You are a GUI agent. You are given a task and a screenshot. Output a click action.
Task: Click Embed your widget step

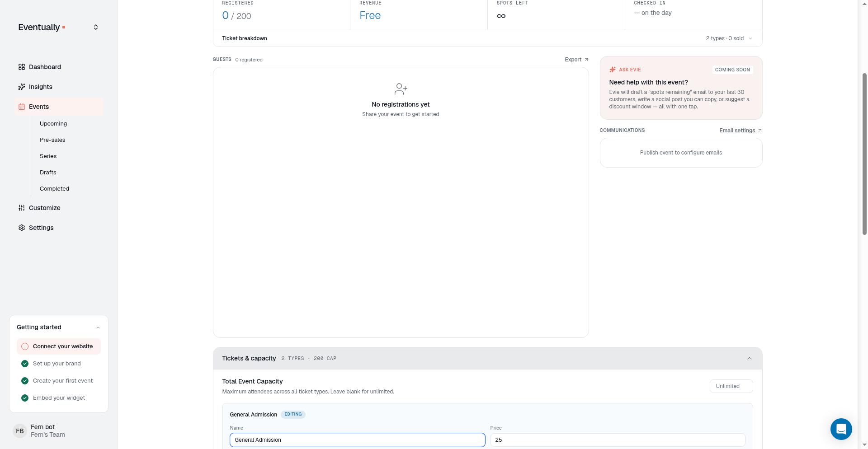(59, 398)
